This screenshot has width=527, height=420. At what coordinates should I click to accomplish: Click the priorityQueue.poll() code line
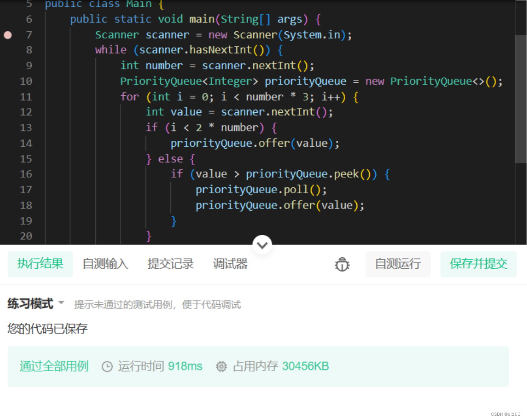(261, 189)
